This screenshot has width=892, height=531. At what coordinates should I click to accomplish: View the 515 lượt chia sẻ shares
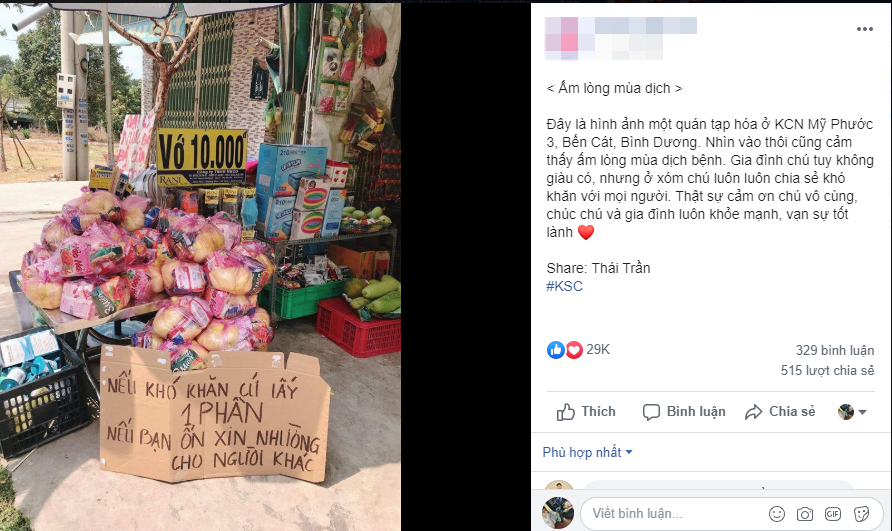[x=827, y=371]
